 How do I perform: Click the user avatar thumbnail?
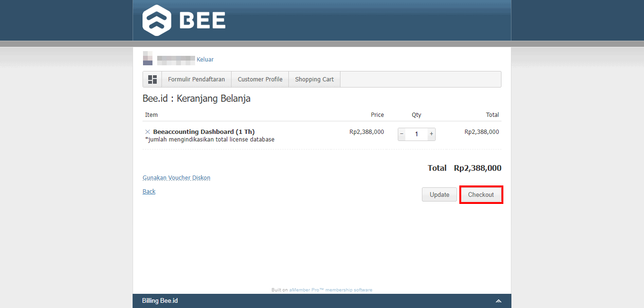click(148, 58)
